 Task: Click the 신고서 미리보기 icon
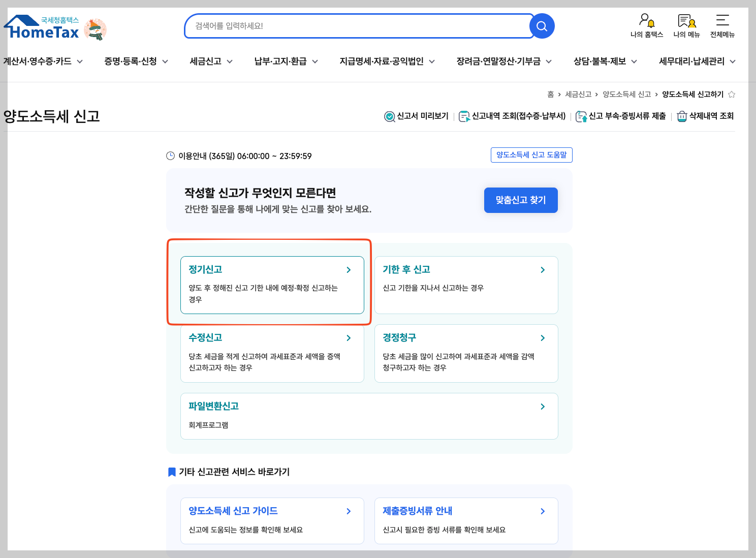coord(390,116)
